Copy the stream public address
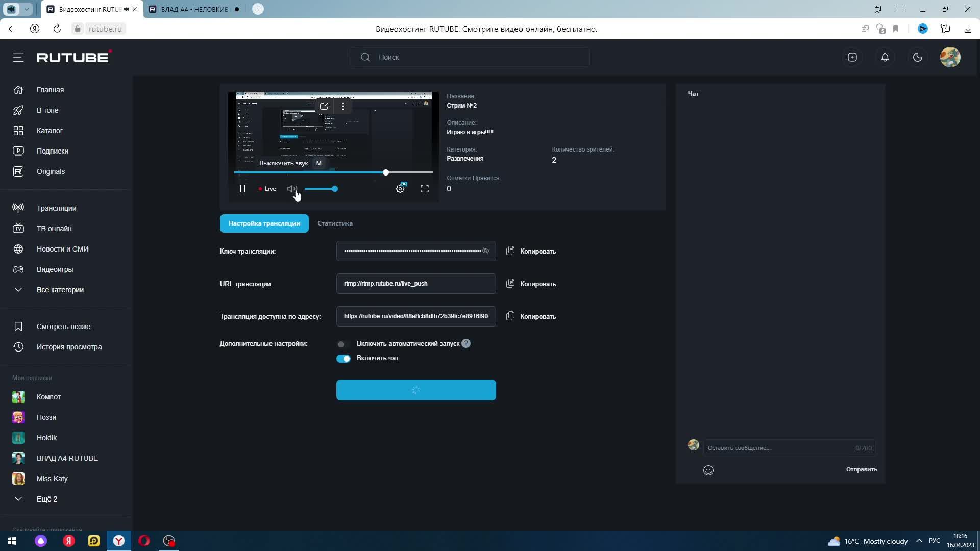This screenshot has width=980, height=551. click(531, 316)
